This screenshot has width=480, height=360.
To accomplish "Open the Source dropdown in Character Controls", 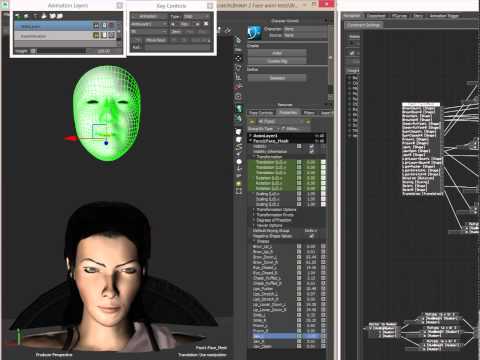I will coord(304,35).
